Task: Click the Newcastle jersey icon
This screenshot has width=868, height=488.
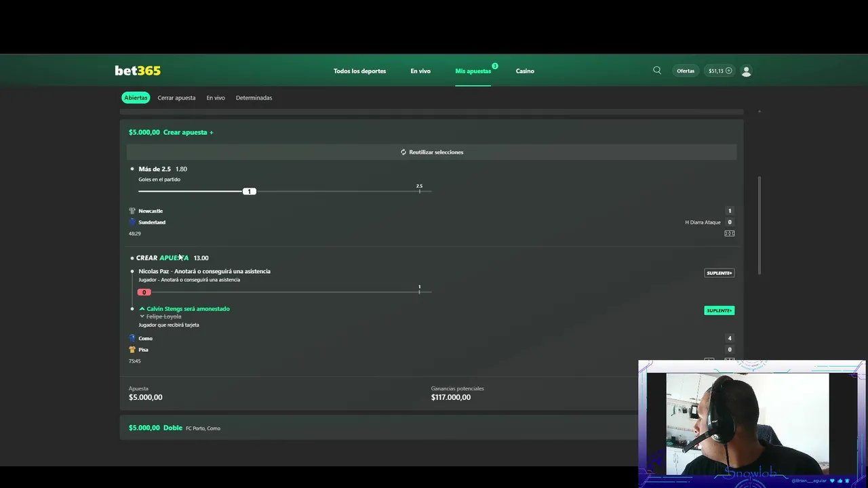Action: [132, 211]
